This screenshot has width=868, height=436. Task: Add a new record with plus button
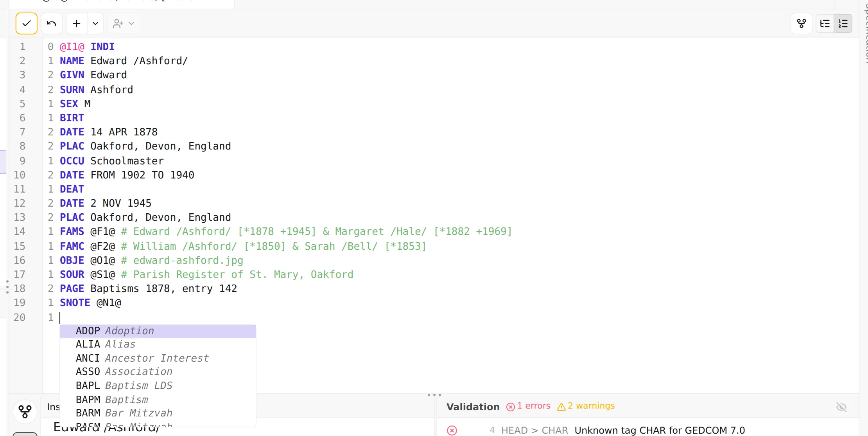77,23
